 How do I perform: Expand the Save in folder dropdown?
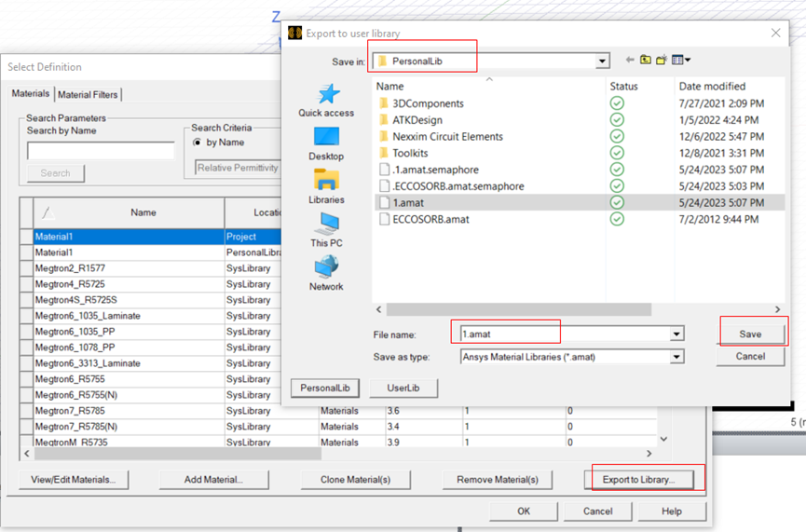pyautogui.click(x=602, y=61)
